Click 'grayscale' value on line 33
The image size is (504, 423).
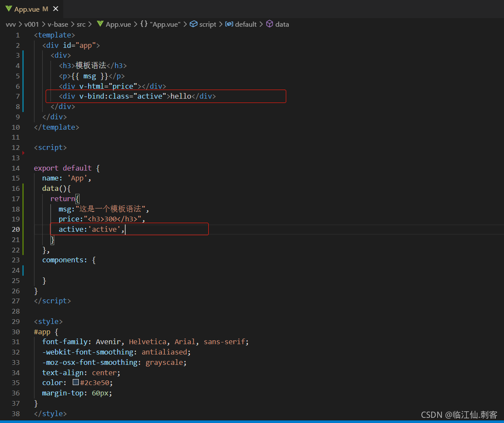click(x=164, y=363)
